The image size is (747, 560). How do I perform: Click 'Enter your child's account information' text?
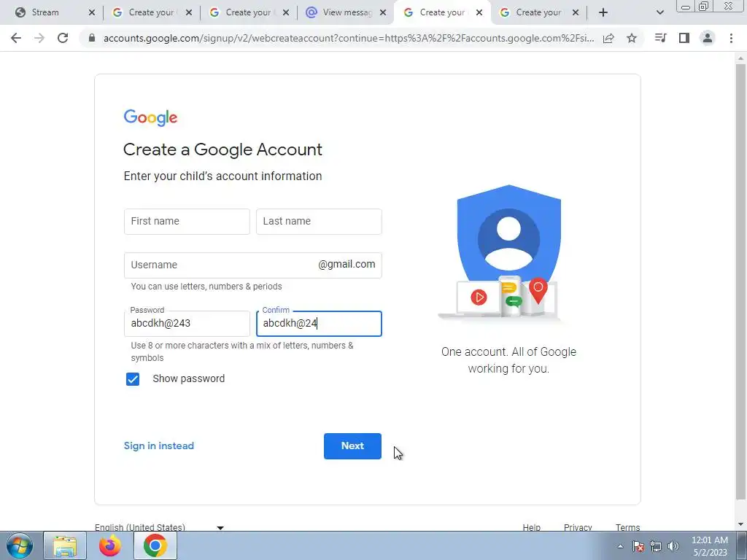pyautogui.click(x=222, y=176)
